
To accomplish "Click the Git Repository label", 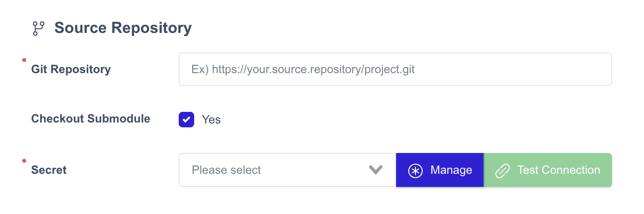I will (71, 69).
